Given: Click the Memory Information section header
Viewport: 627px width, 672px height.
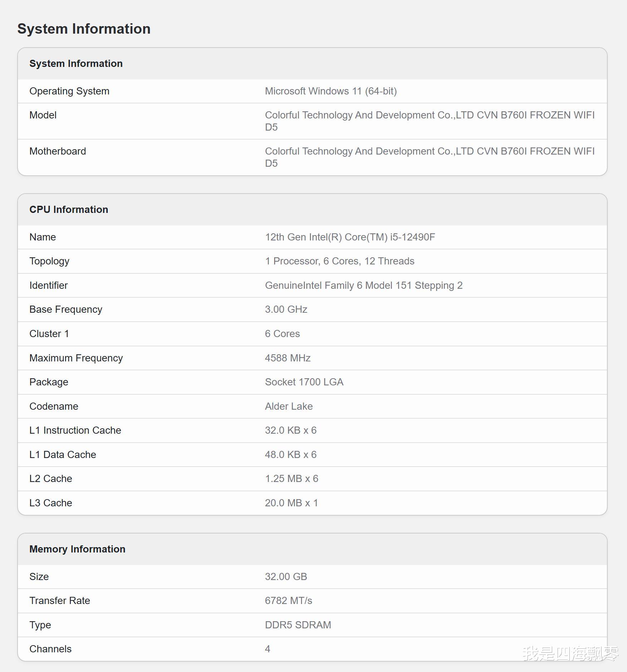Looking at the screenshot, I should [77, 549].
